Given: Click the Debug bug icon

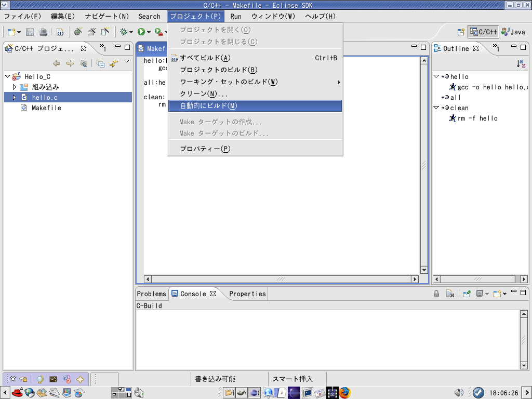Looking at the screenshot, I should point(124,32).
